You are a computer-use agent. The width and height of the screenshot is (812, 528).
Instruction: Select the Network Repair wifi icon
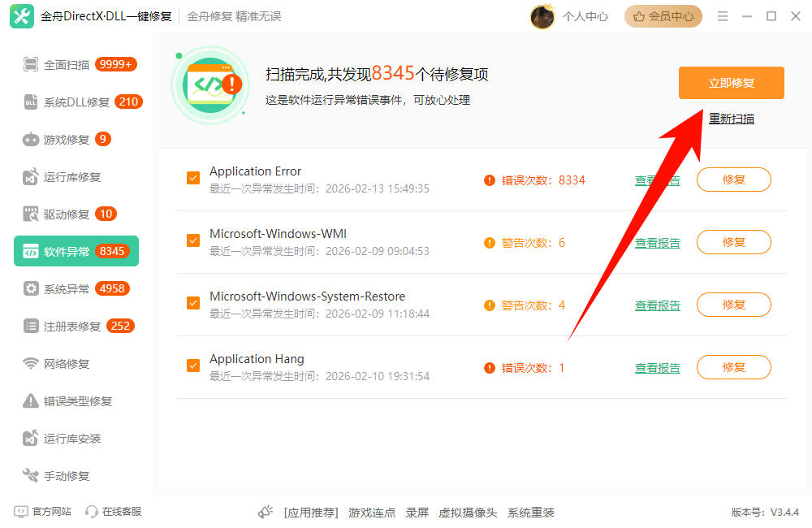click(31, 364)
